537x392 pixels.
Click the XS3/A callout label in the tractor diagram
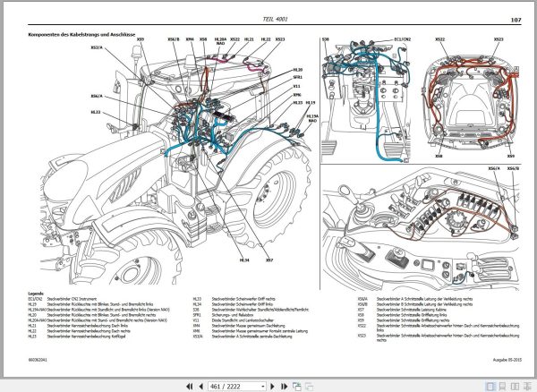(x=97, y=47)
